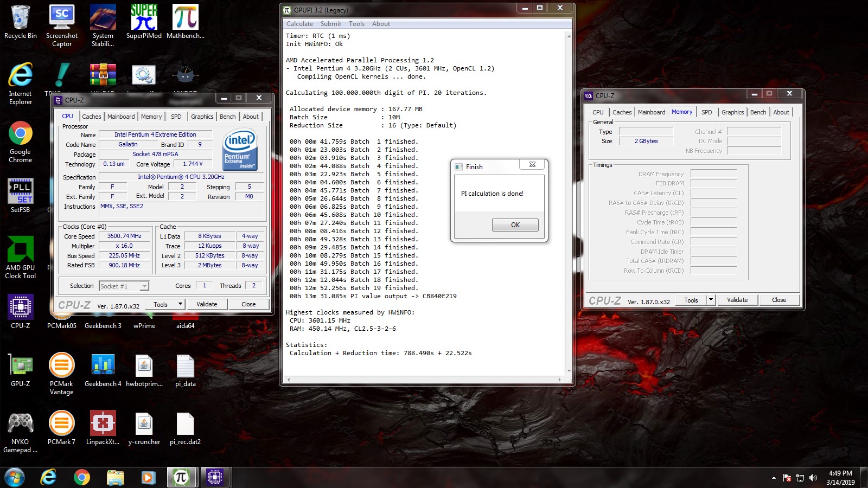Close the Finish dialog with X
The image size is (868, 488).
pos(532,165)
